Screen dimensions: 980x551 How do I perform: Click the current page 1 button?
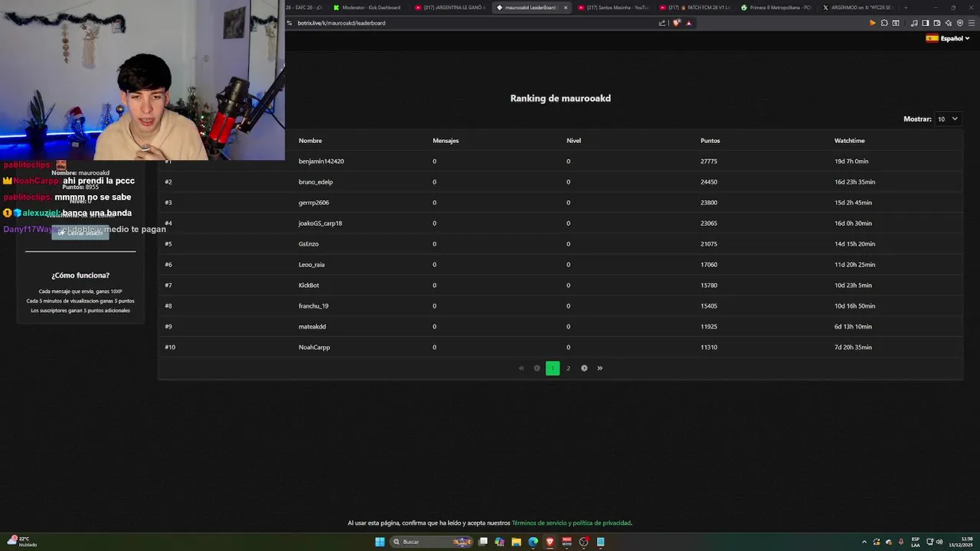553,368
